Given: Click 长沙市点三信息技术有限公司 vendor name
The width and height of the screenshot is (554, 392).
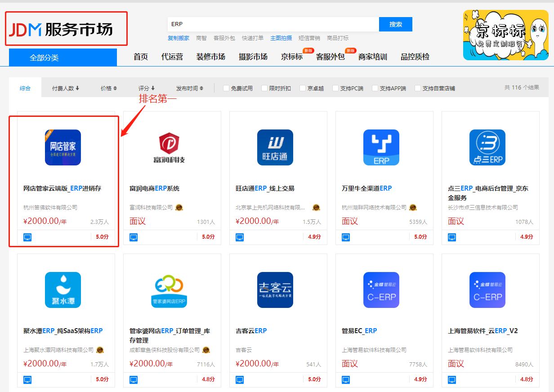Looking at the screenshot, I should pos(483,207).
